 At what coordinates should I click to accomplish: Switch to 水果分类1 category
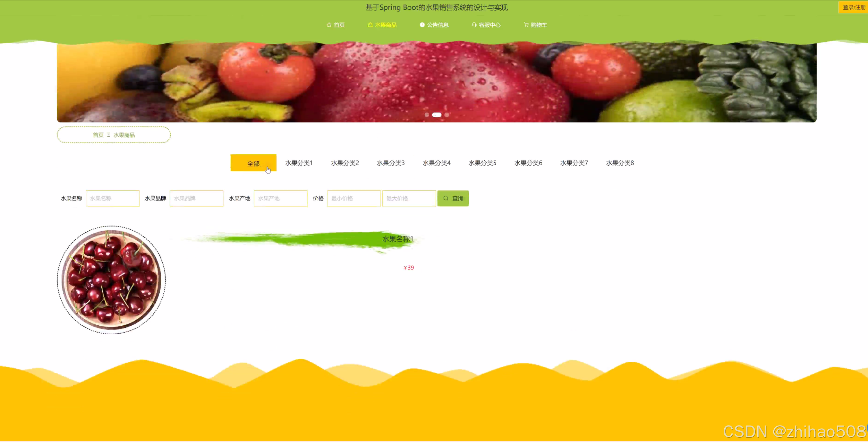pyautogui.click(x=299, y=163)
